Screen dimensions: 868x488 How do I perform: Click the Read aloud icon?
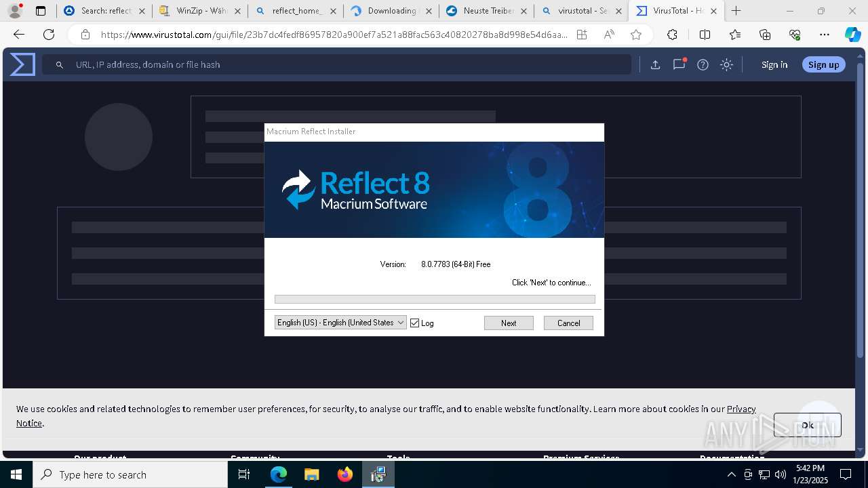(x=609, y=35)
